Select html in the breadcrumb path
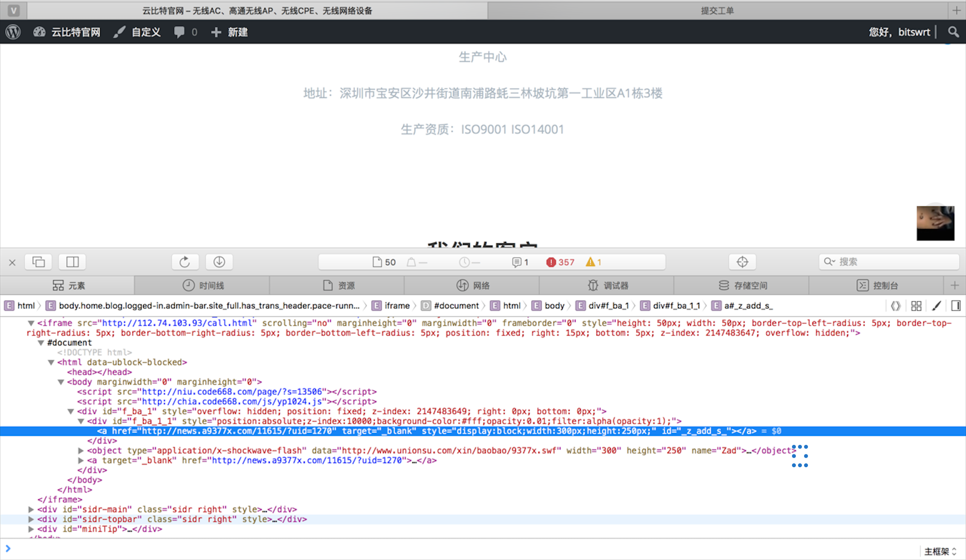This screenshot has height=560, width=966. pyautogui.click(x=20, y=306)
